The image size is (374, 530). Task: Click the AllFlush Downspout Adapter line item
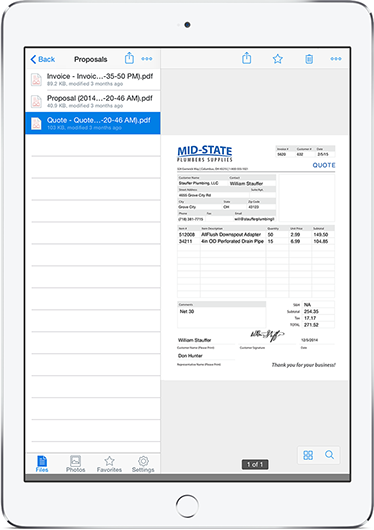coord(231,234)
